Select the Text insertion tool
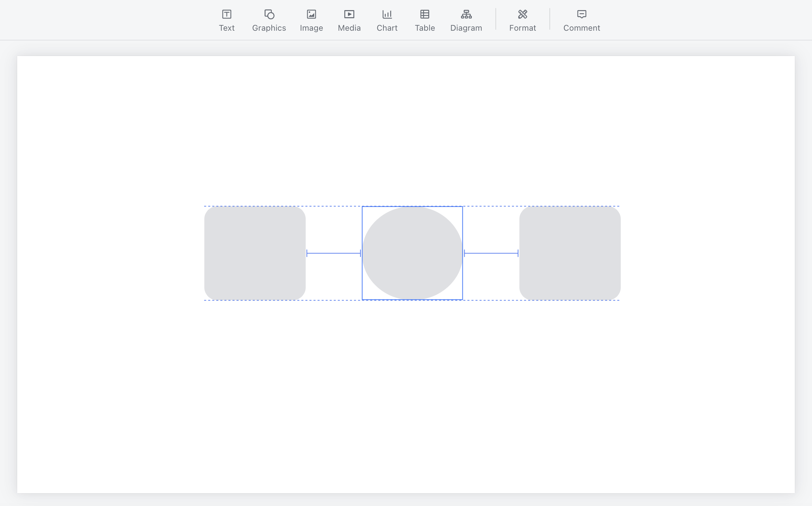Screen dimensions: 812x506 point(226,15)
